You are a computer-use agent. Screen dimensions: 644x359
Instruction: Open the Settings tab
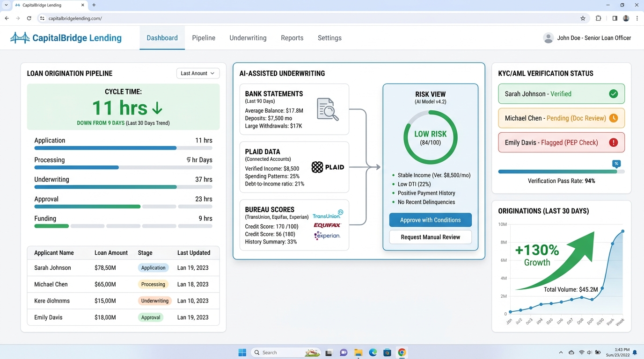[329, 38]
